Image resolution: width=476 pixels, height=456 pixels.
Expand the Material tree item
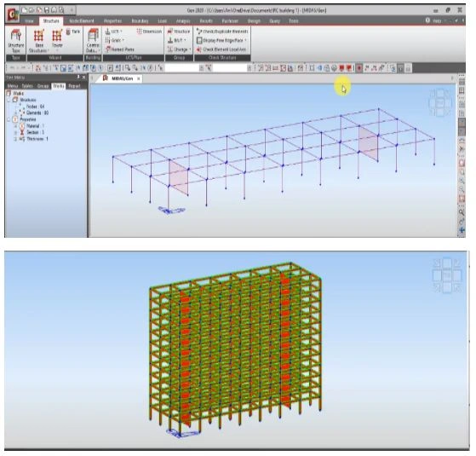[16, 126]
